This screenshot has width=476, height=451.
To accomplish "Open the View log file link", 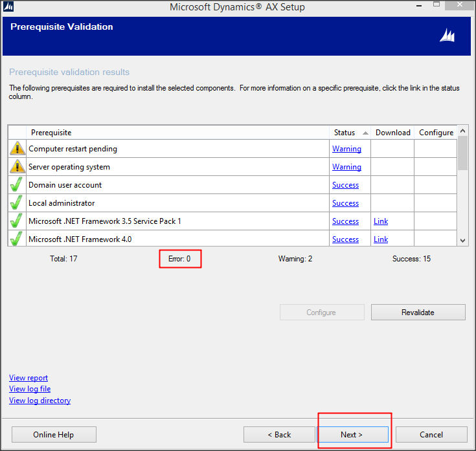I will [x=30, y=389].
